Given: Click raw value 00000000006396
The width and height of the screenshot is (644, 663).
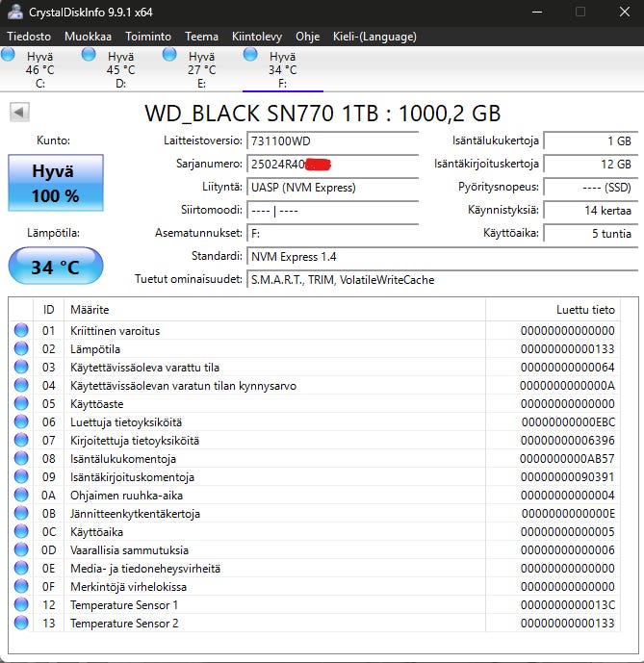Looking at the screenshot, I should point(568,440).
